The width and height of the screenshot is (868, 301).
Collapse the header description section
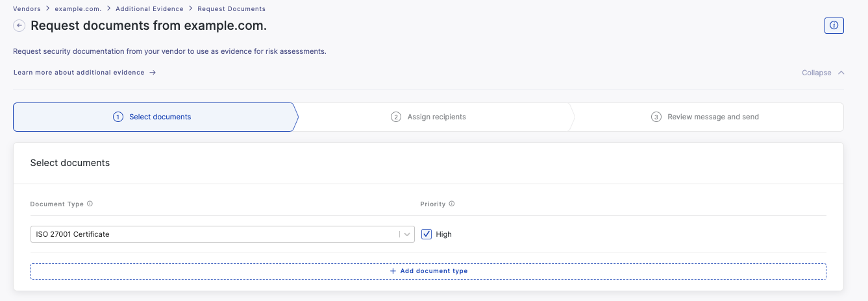click(823, 73)
